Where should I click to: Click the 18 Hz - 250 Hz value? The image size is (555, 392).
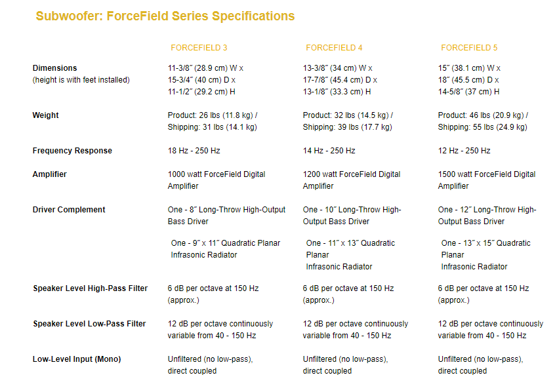tap(194, 151)
